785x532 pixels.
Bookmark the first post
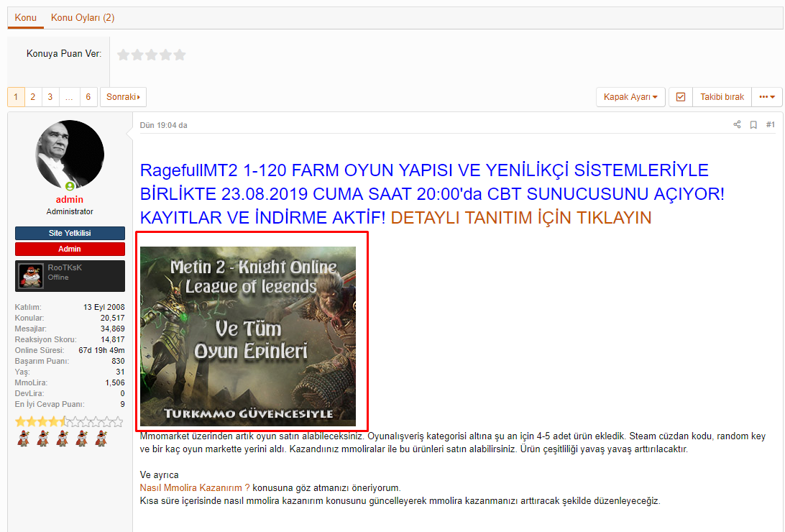tap(753, 125)
